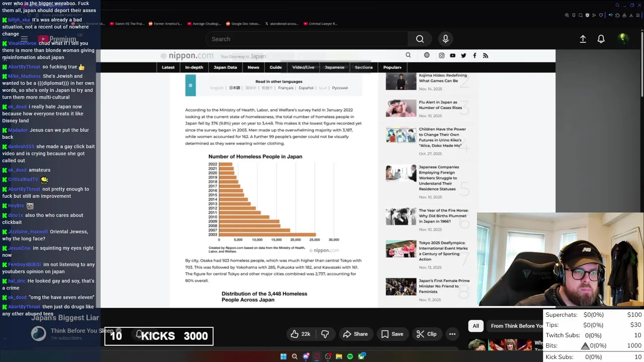The width and height of the screenshot is (644, 362).
Task: Open the YouTube upload arrow icon
Action: pyautogui.click(x=583, y=39)
